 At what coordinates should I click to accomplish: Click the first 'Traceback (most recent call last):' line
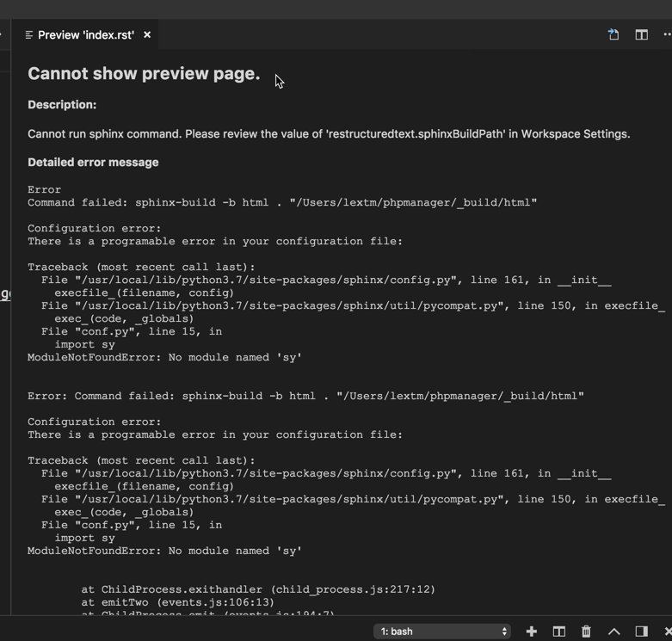tap(141, 267)
